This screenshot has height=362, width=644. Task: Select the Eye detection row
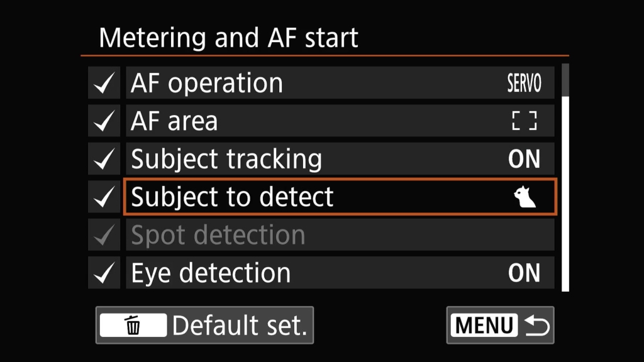tap(340, 273)
